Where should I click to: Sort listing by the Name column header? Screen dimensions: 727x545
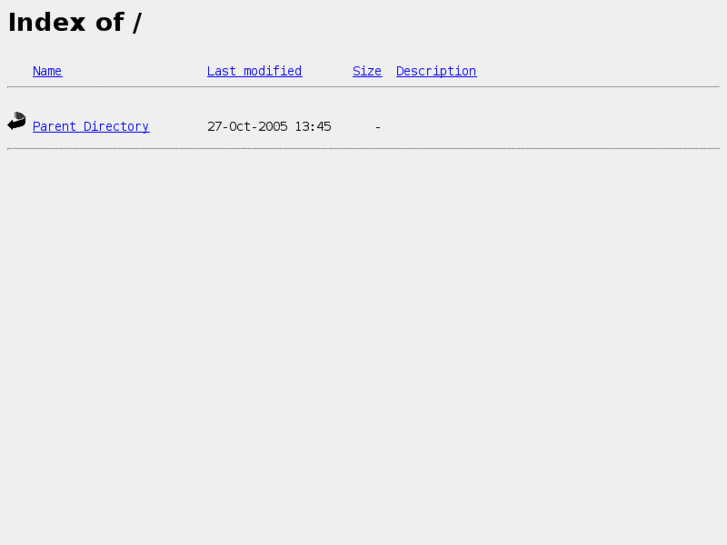pos(47,71)
